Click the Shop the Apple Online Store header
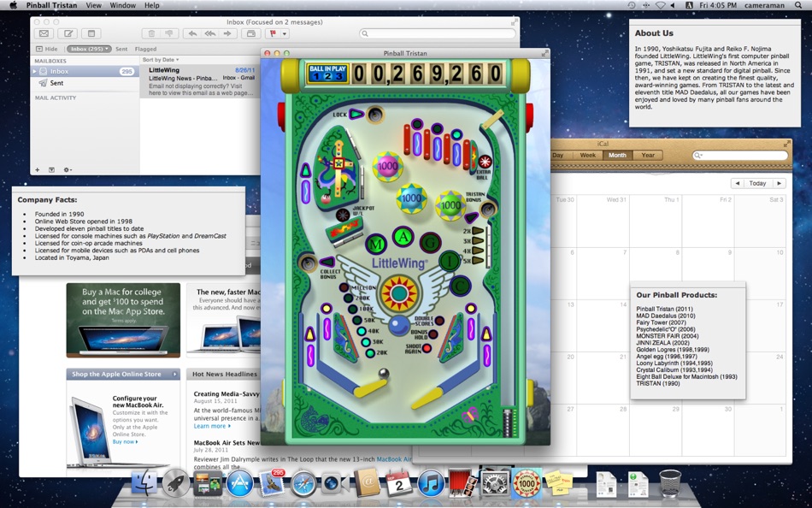 coord(123,374)
